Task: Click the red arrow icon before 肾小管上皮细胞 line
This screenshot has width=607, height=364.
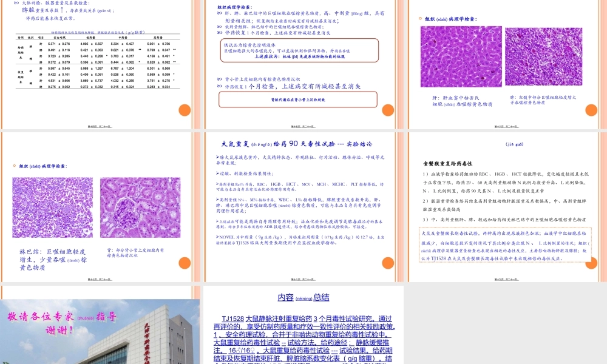Action: 219,78
